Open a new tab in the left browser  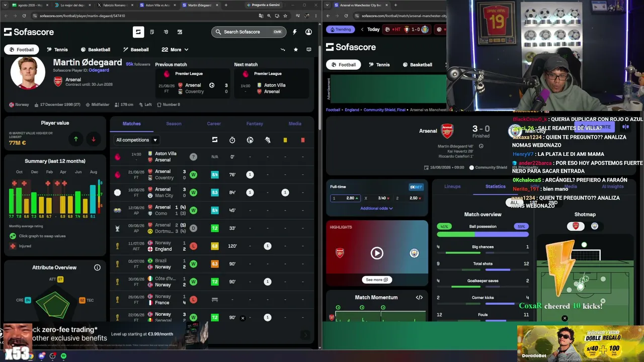tap(226, 5)
